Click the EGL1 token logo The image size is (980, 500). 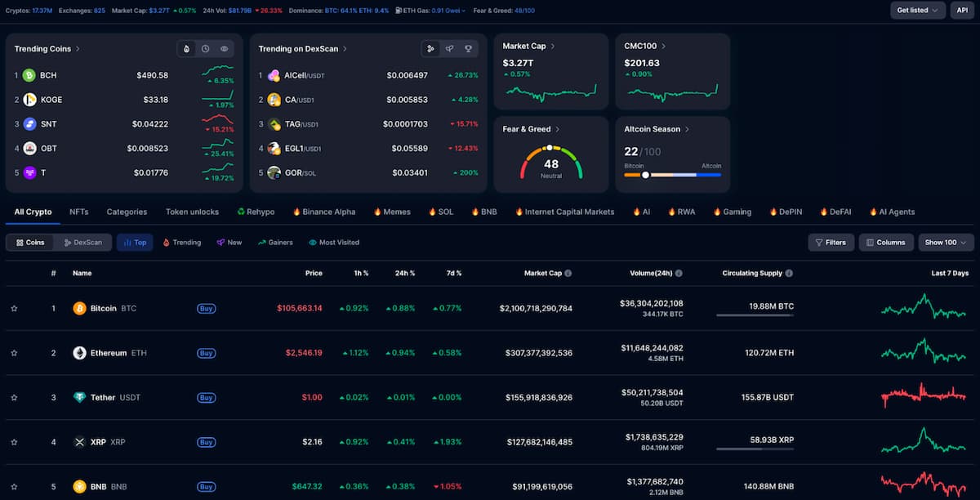[x=274, y=149]
